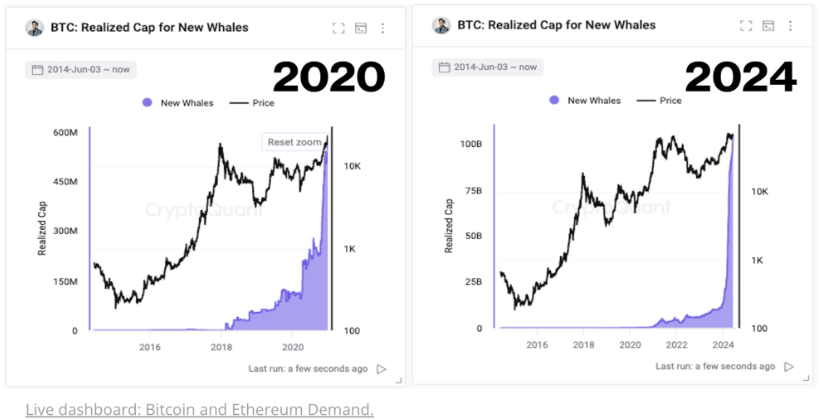Expand the 2020 chart to fullscreen
Image resolution: width=822 pixels, height=420 pixels.
[338, 28]
